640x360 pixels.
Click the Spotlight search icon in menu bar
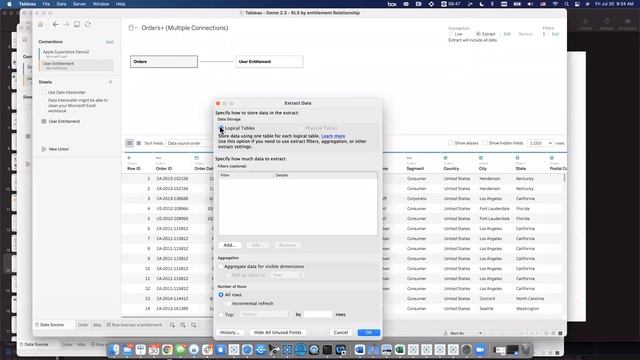(x=566, y=4)
